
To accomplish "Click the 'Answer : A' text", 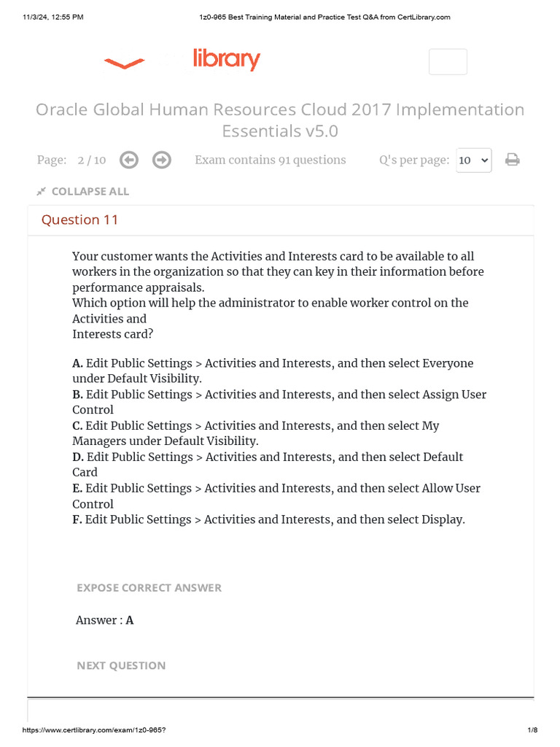I will coord(105,620).
